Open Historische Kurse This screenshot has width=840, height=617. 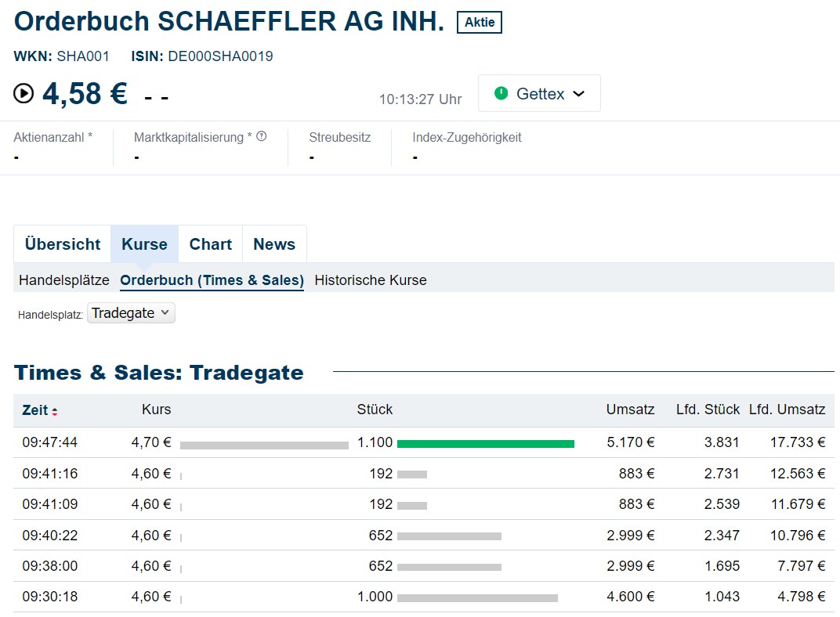pyautogui.click(x=370, y=280)
